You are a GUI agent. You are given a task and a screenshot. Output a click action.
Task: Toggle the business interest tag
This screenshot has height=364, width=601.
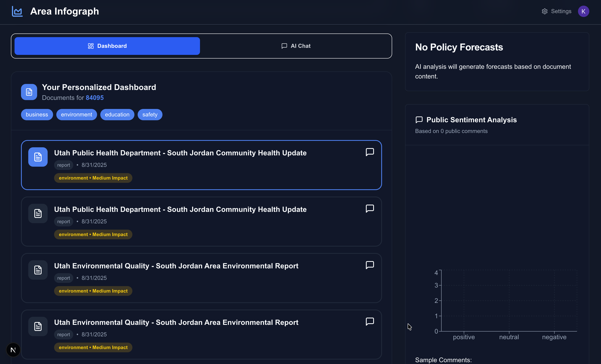tap(37, 115)
